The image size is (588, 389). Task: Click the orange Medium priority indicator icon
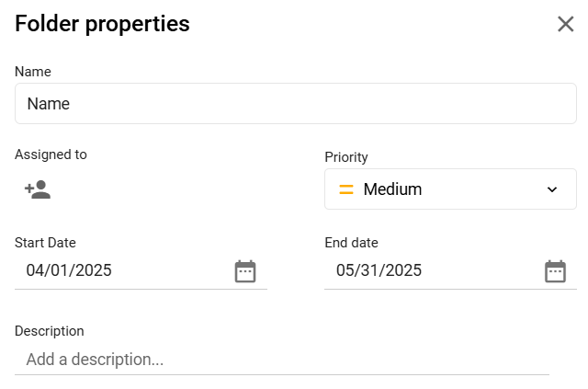(346, 189)
